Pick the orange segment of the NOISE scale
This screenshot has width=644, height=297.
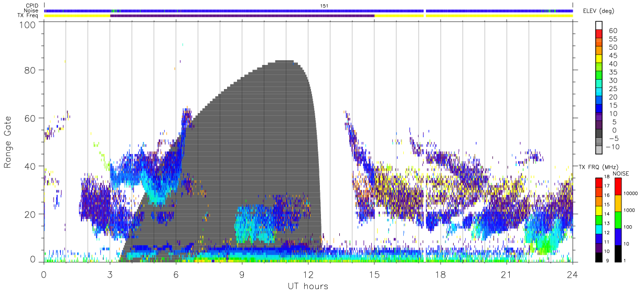click(x=617, y=203)
